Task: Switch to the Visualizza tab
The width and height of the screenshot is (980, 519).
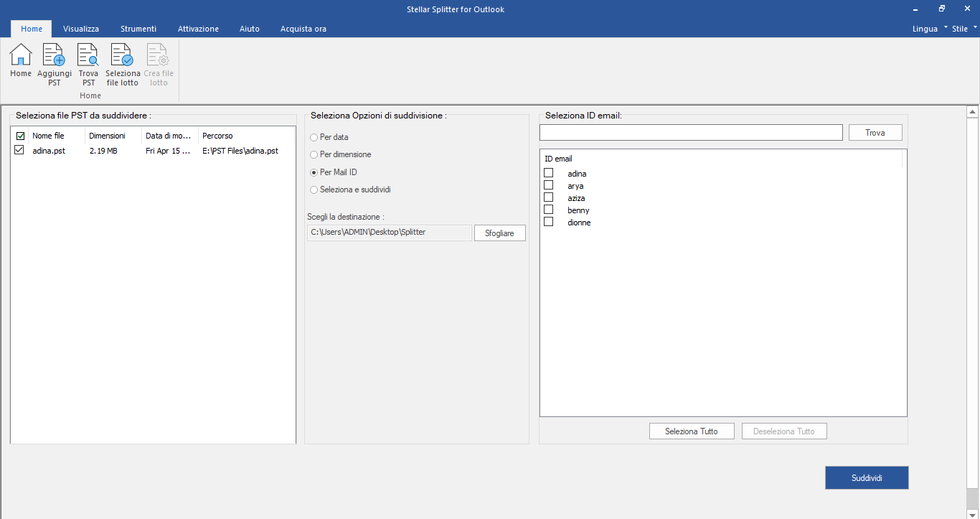Action: pyautogui.click(x=81, y=29)
